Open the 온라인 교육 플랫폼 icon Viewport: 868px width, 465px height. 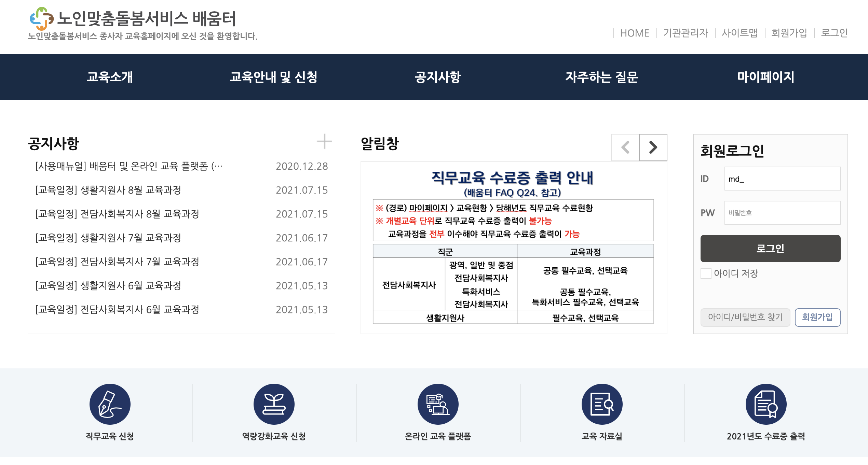(x=438, y=404)
